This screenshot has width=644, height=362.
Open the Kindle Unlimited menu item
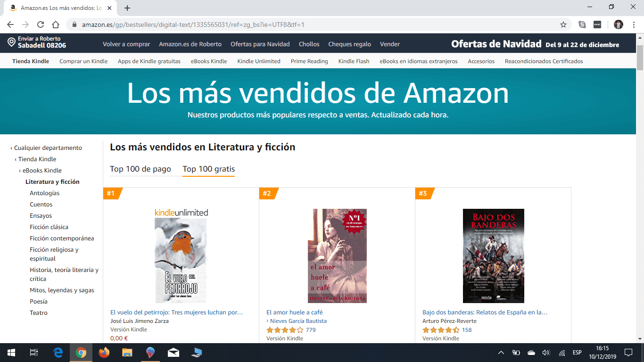pyautogui.click(x=259, y=61)
